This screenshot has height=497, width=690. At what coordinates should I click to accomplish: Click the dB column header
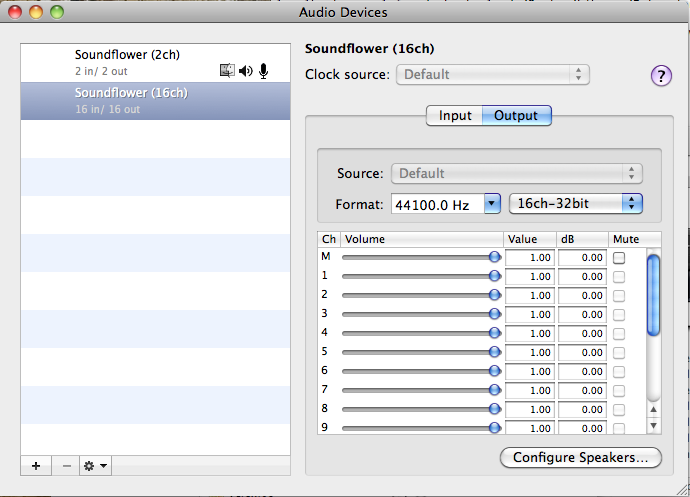[583, 239]
